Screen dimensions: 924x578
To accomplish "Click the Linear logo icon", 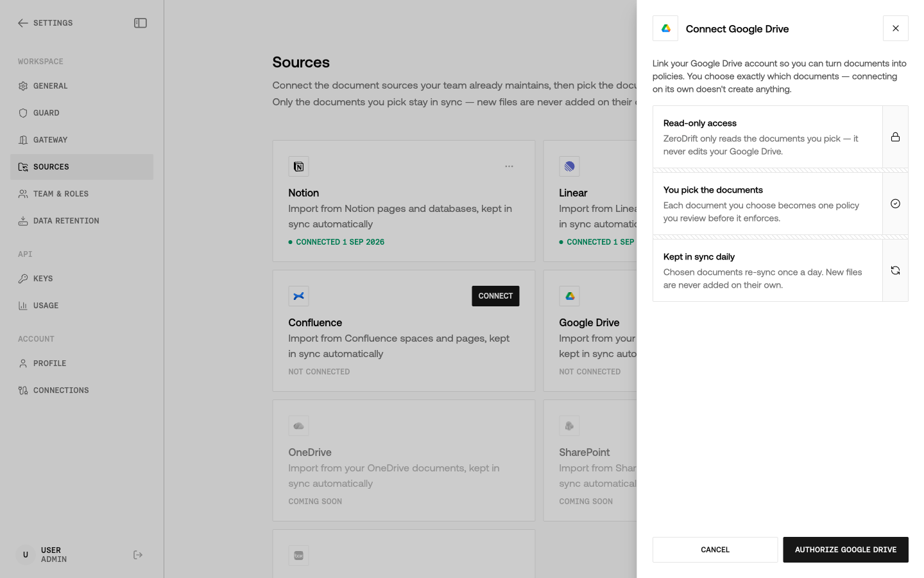I will pyautogui.click(x=569, y=166).
